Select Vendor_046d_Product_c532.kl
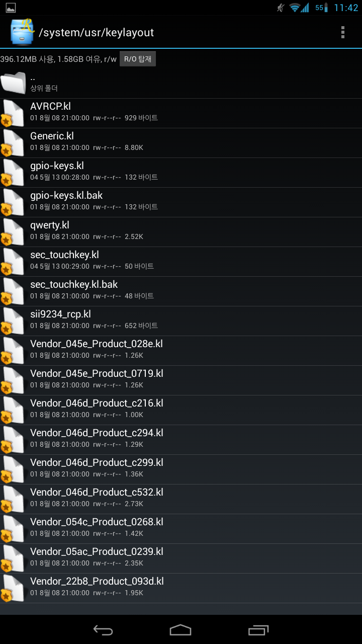The height and width of the screenshot is (644, 362). point(181,499)
